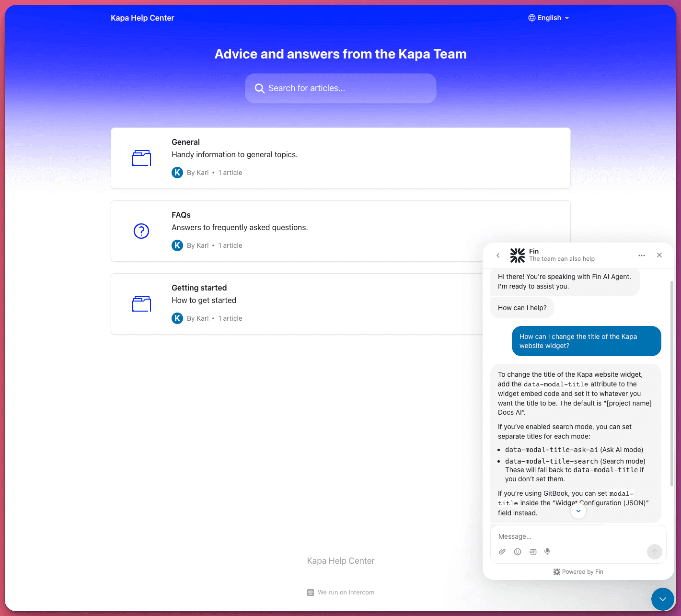Open the General collection card
This screenshot has width=681, height=616.
(x=341, y=158)
